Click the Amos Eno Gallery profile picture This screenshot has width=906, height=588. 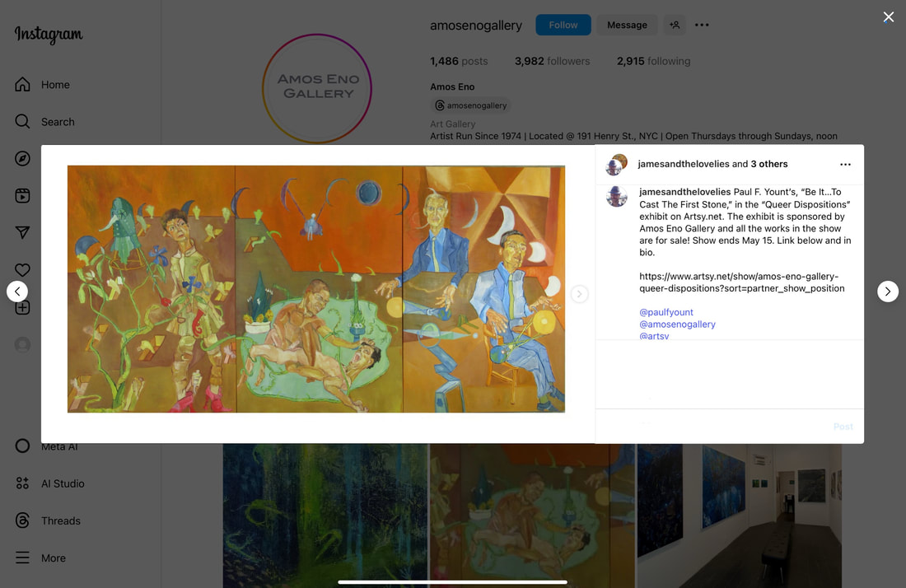click(317, 88)
